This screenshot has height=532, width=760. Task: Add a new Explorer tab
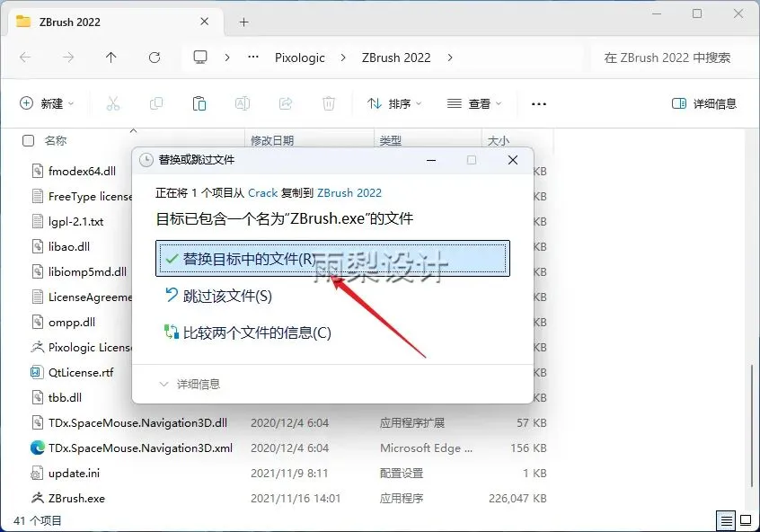coord(243,22)
